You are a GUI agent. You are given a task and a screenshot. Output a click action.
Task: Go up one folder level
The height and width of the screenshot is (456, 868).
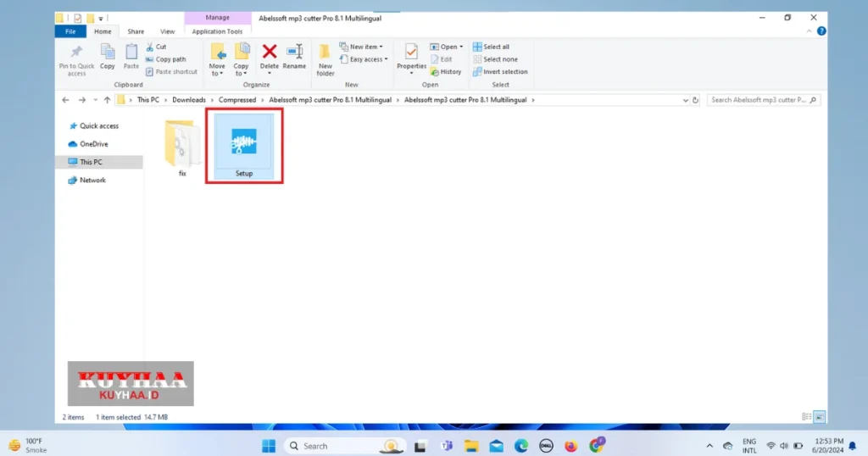click(x=107, y=100)
